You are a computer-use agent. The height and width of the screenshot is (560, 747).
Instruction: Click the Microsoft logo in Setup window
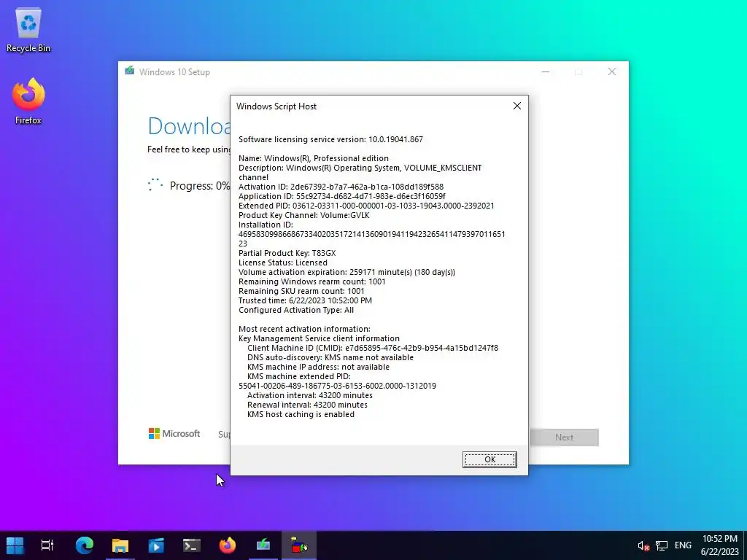pos(174,433)
